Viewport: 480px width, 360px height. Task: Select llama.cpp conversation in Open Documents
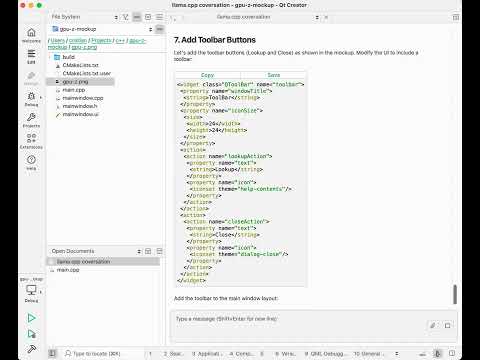103,262
